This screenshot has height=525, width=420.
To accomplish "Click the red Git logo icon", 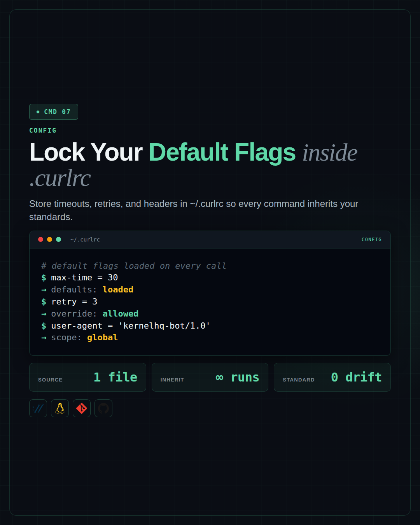I will point(82,408).
